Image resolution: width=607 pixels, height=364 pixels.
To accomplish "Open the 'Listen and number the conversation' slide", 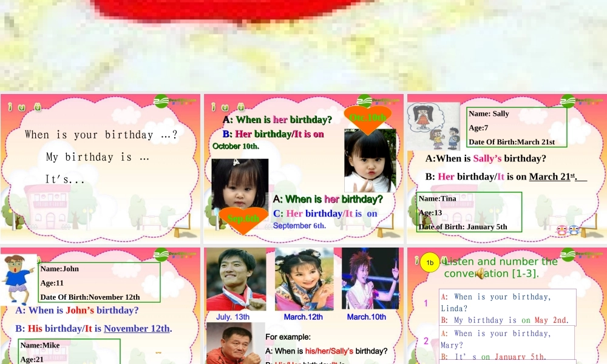I will 507,306.
